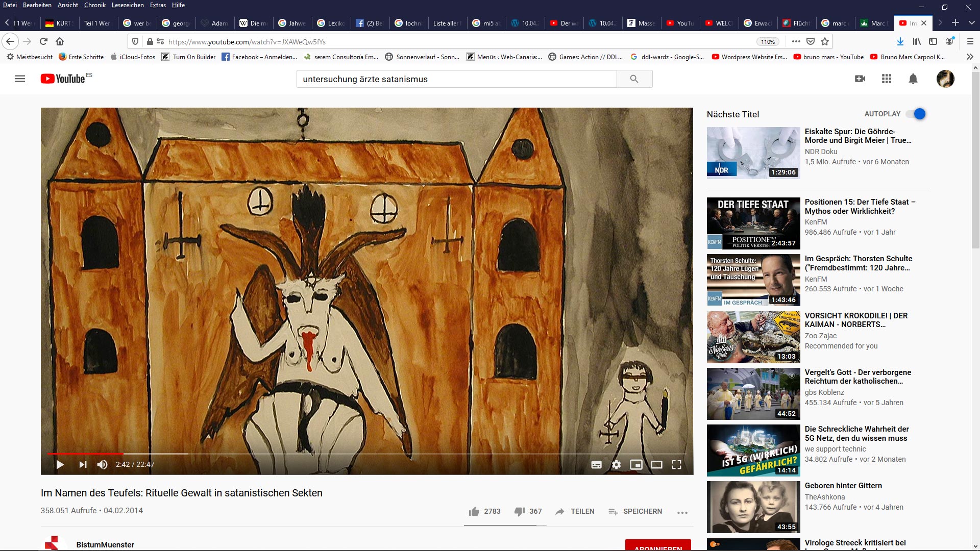Toggle subtitles in the player
This screenshot has height=551, width=980.
click(x=596, y=464)
